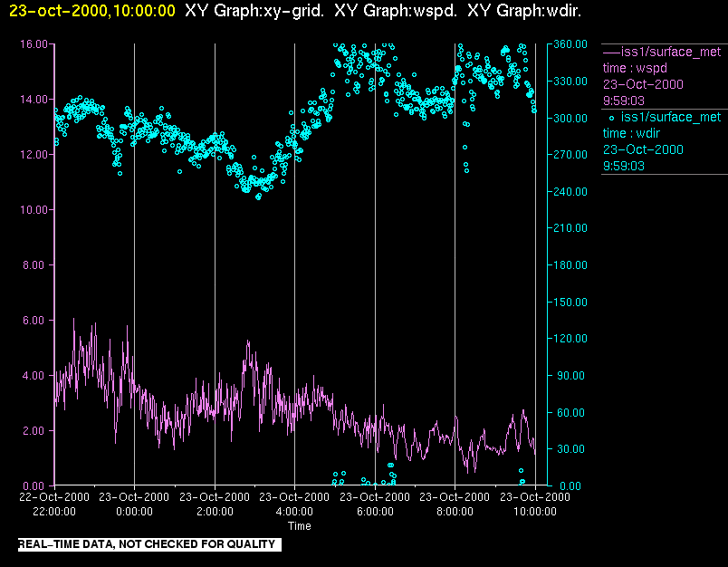Screen dimensions: 728x567
Task: Click the 23-Oct-2000 0:00:00 time label
Action: click(x=134, y=505)
